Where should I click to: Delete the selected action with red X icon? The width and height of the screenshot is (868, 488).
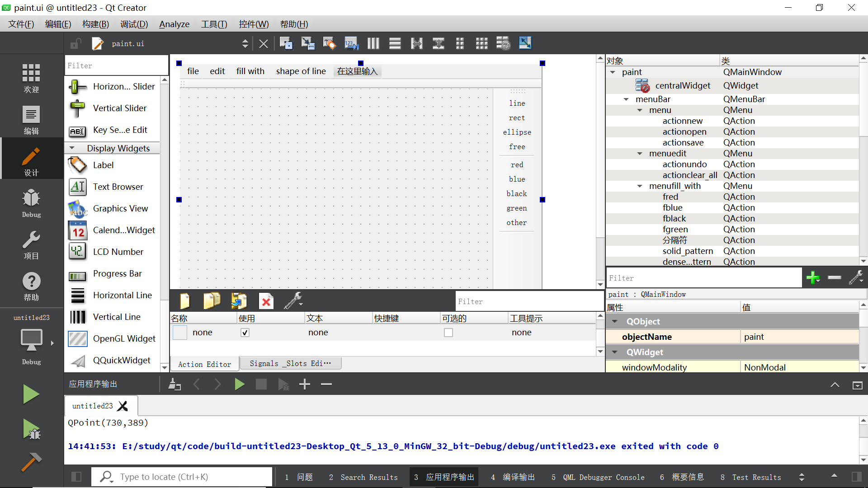click(266, 300)
